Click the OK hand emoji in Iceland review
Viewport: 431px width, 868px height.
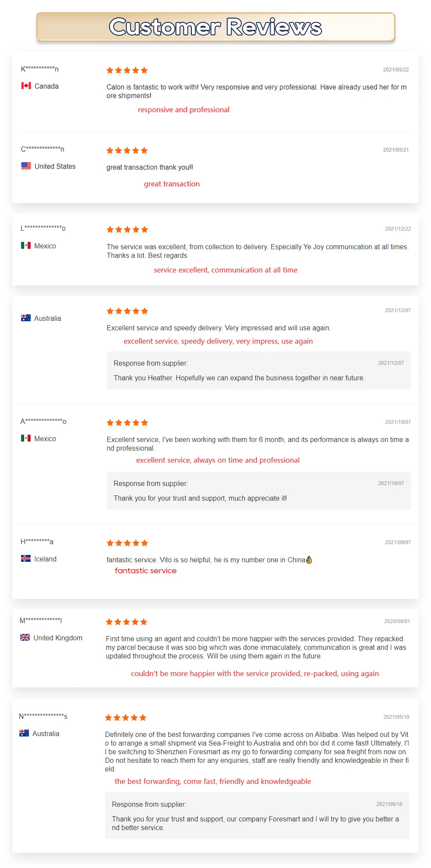click(309, 560)
